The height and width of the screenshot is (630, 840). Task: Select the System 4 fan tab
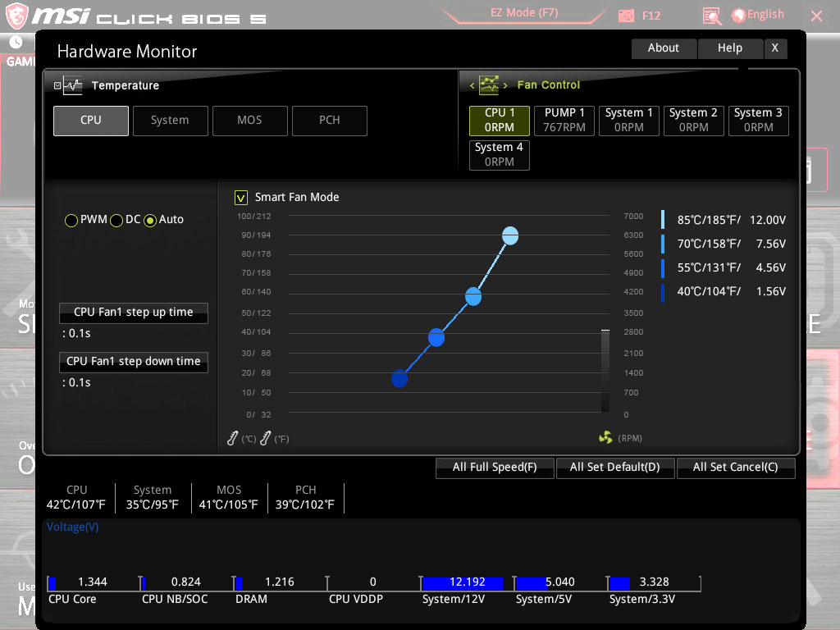pos(500,155)
